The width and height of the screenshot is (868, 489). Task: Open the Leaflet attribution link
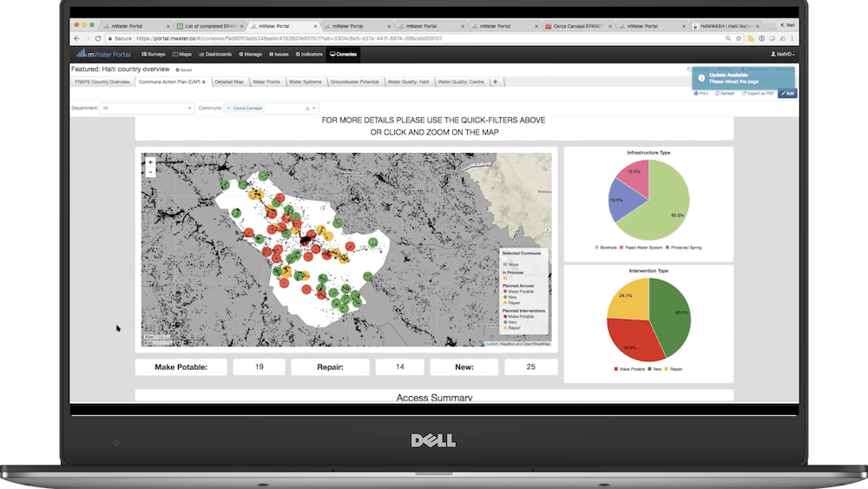tap(491, 344)
